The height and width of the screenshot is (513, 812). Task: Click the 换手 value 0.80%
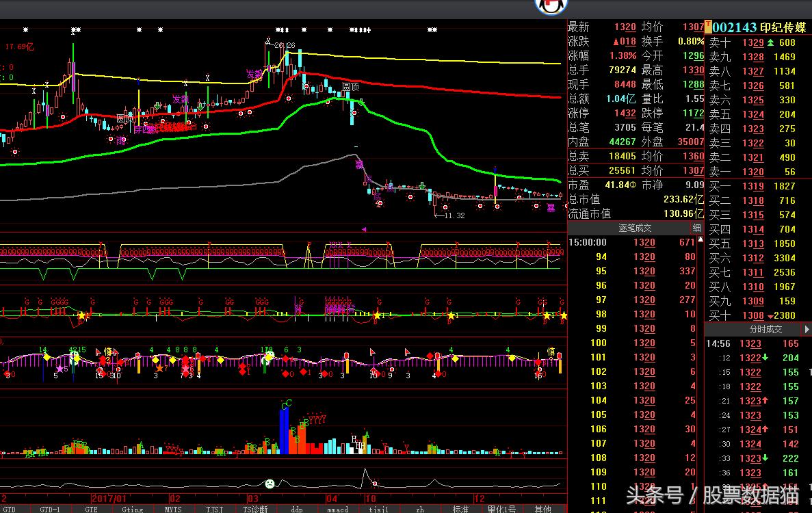pyautogui.click(x=691, y=41)
